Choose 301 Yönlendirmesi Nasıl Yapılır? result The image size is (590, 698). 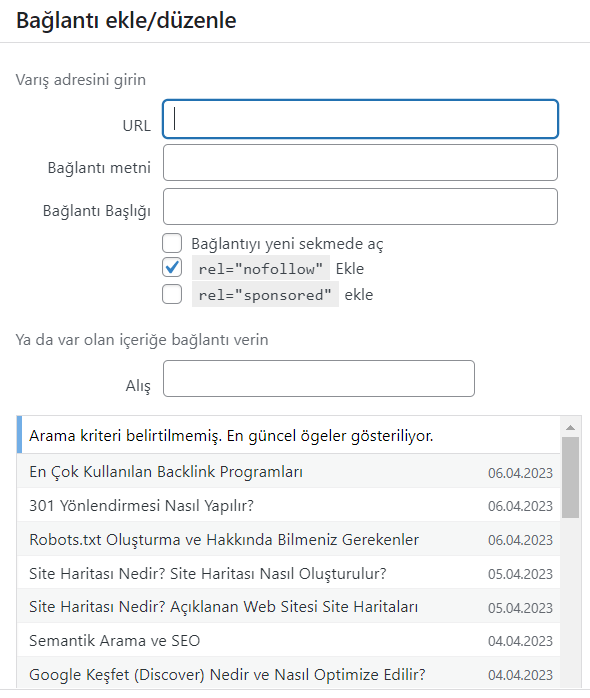coord(289,505)
